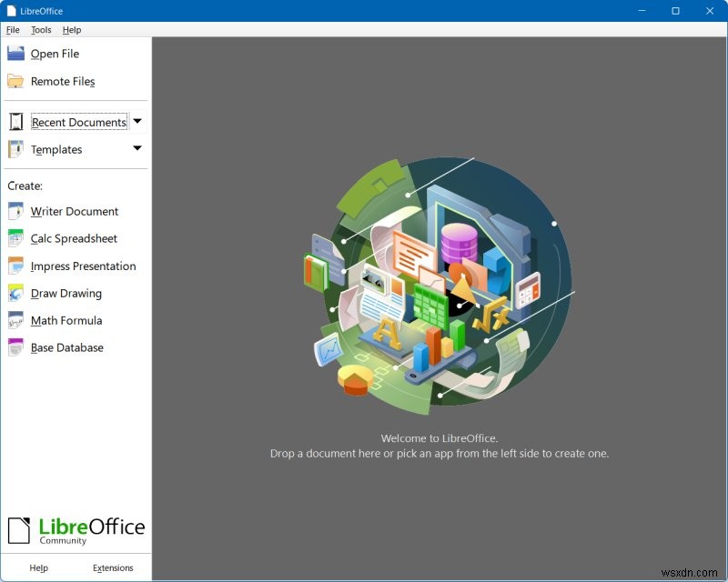Click the Help link at bottom

(x=38, y=567)
